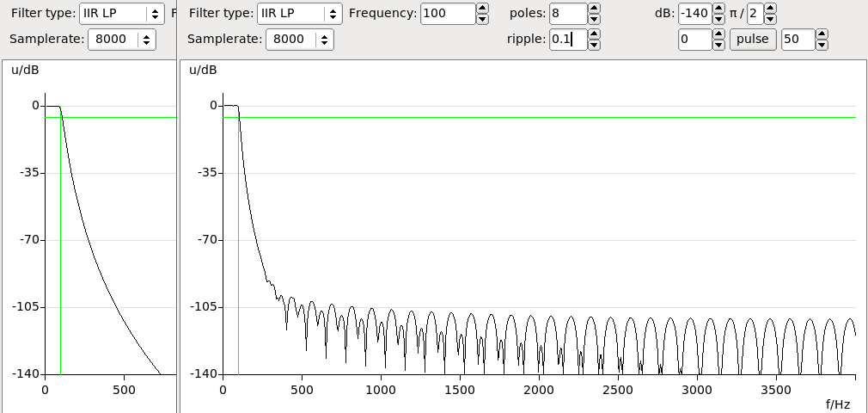Decrement poles value using down arrow
The image size is (868, 413).
594,19
